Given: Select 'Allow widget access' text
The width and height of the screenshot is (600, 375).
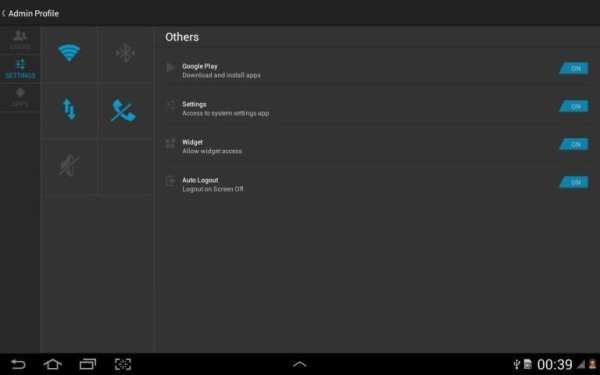Looking at the screenshot, I should pos(212,151).
